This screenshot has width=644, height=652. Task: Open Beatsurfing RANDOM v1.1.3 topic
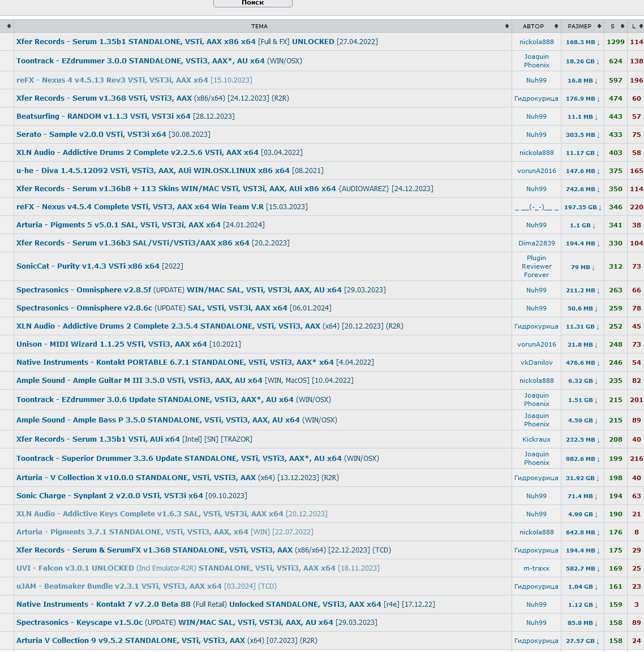click(125, 116)
